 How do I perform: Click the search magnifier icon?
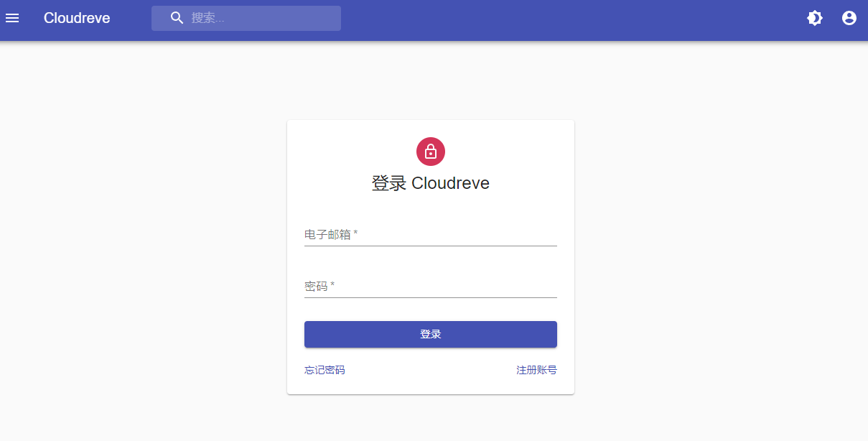(x=177, y=18)
